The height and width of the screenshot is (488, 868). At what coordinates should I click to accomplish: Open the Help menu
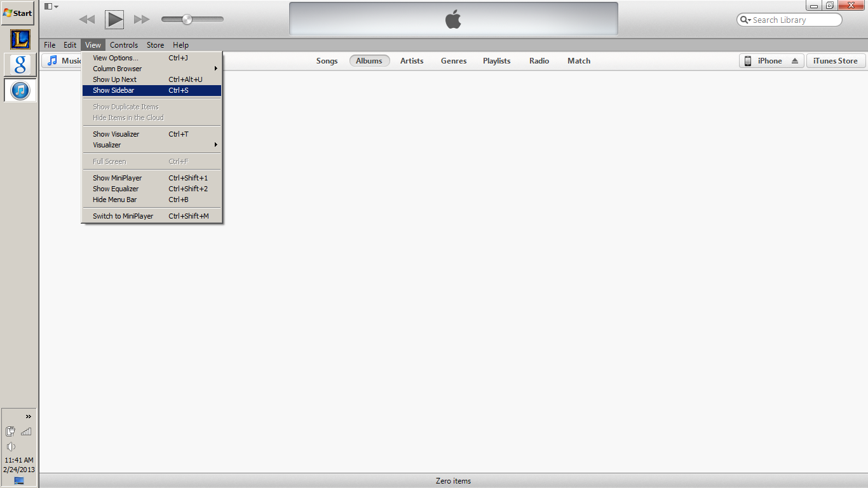pyautogui.click(x=181, y=45)
